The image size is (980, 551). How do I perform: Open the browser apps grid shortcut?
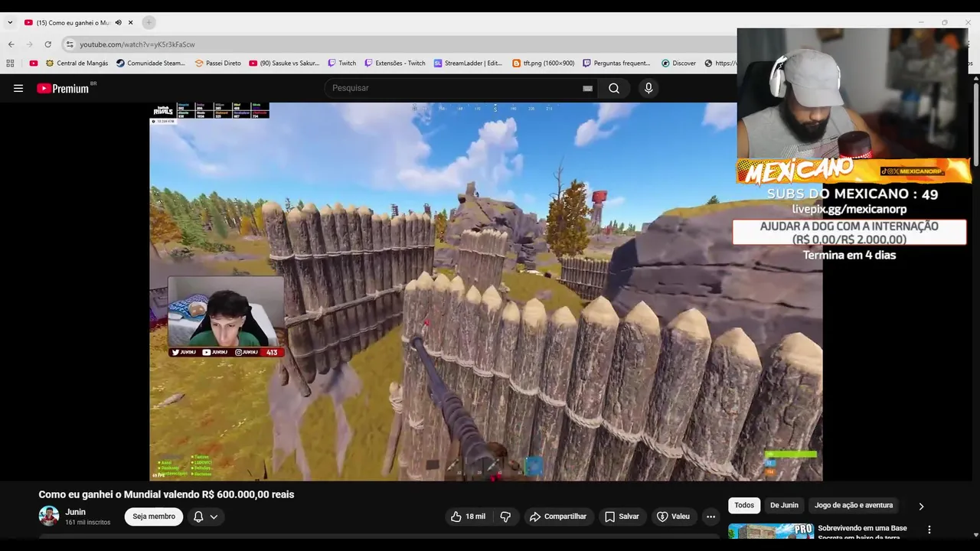[x=10, y=64]
